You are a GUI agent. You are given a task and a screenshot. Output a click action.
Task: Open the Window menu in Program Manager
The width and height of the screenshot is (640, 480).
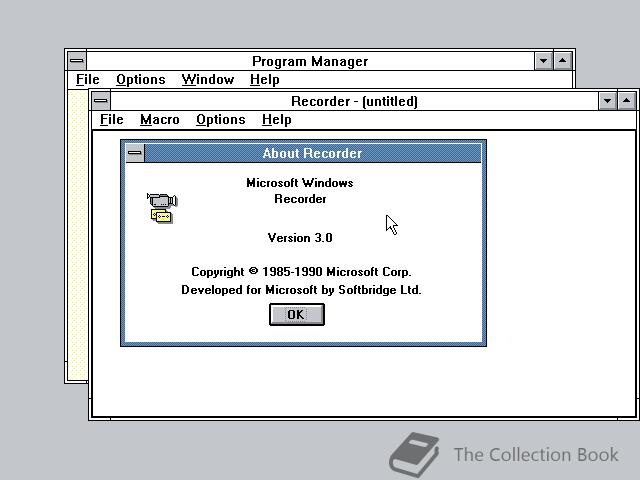pos(208,80)
